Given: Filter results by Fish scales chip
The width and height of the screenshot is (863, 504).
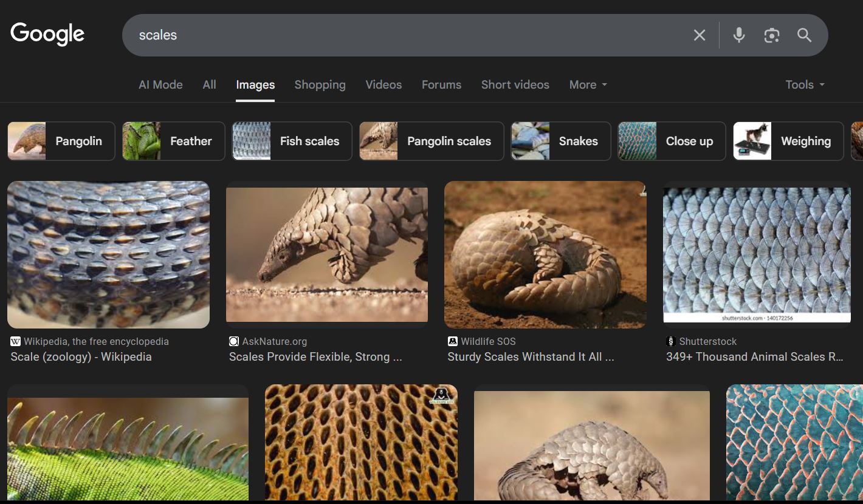Looking at the screenshot, I should coord(292,141).
